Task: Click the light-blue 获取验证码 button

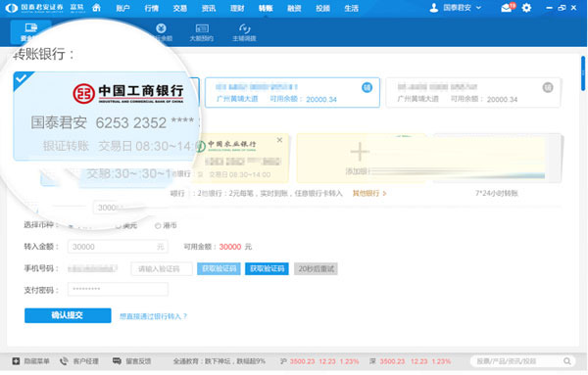Action: (219, 268)
